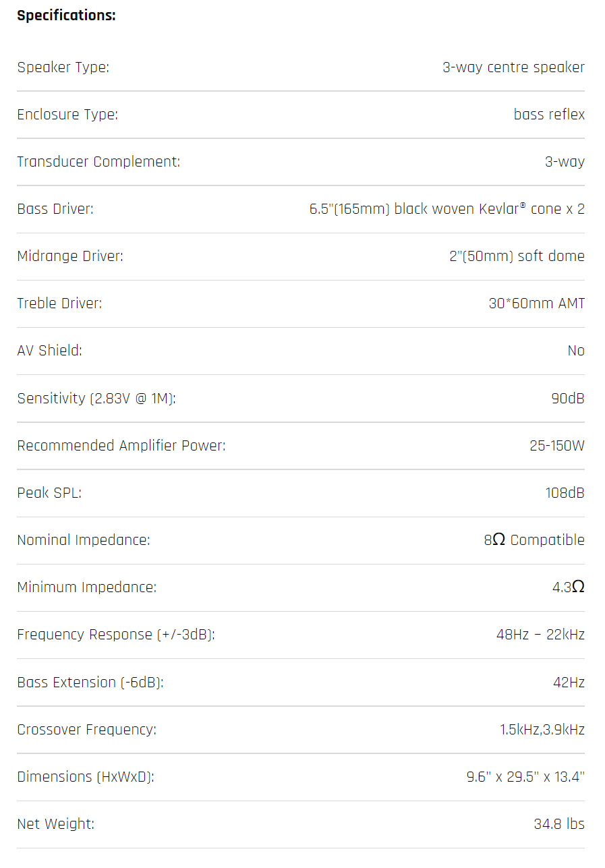The height and width of the screenshot is (868, 605).
Task: Select the 48Hz – 22kHz frequency response
Action: tap(540, 635)
